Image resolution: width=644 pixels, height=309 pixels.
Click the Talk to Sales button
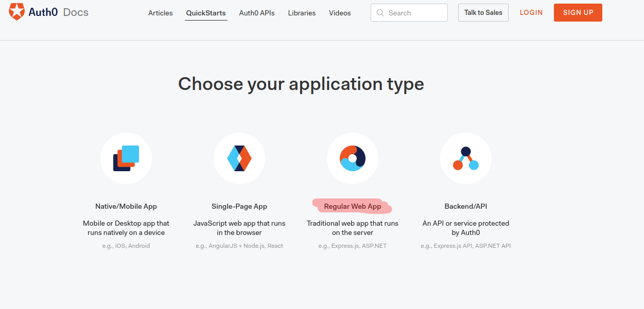483,13
